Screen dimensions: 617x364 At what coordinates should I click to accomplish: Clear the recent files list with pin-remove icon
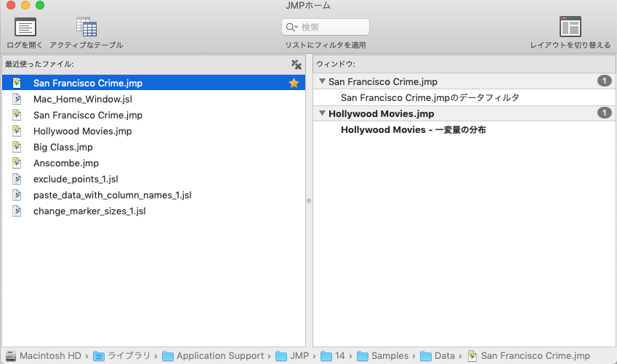pos(296,65)
